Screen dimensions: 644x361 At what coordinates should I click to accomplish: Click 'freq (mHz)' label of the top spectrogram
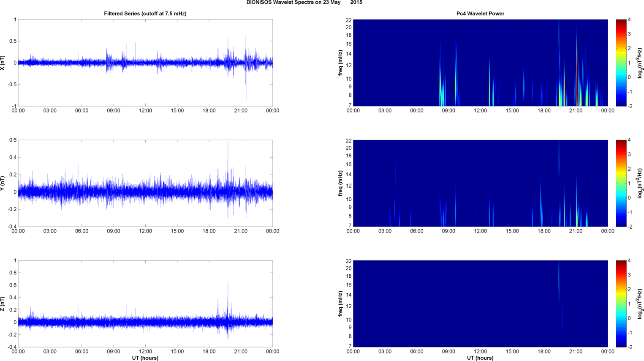click(x=340, y=63)
